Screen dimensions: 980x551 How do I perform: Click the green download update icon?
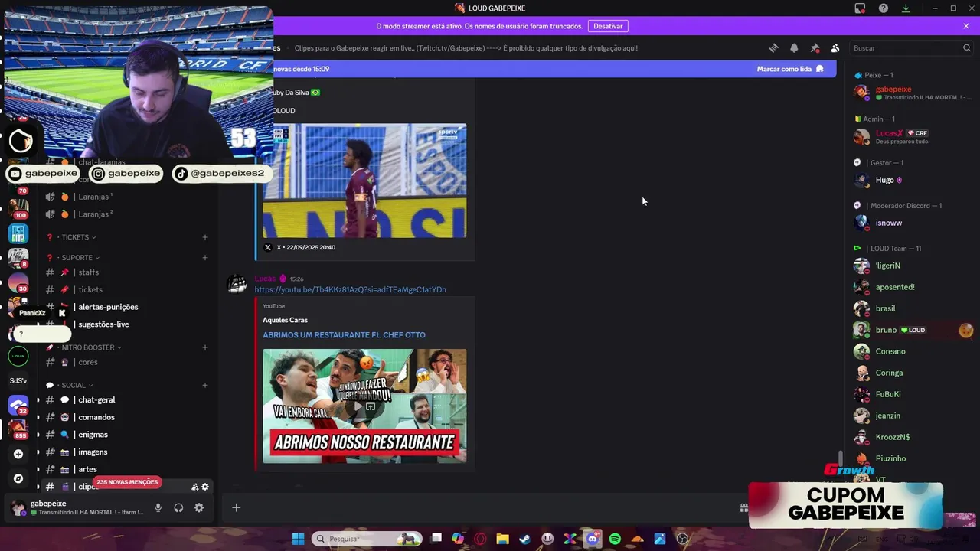[906, 8]
